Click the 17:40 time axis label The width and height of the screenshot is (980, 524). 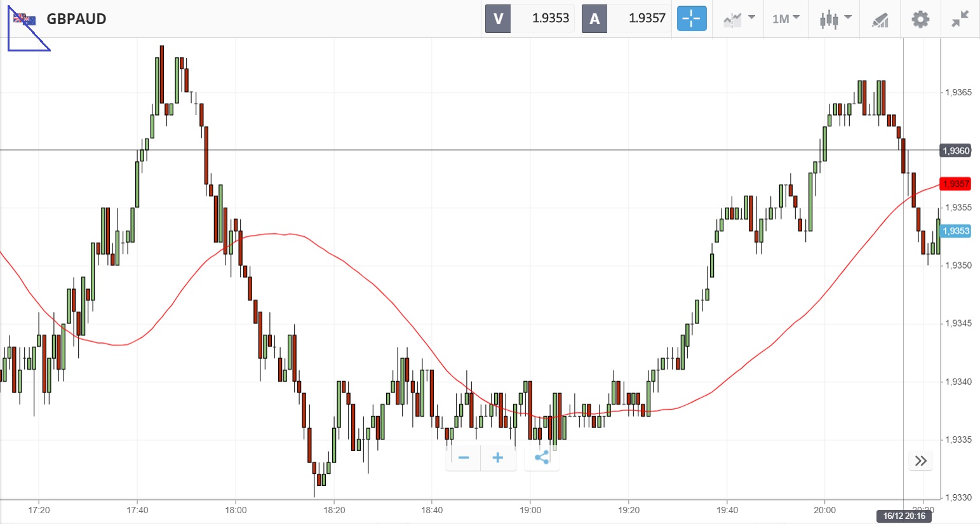[x=137, y=510]
